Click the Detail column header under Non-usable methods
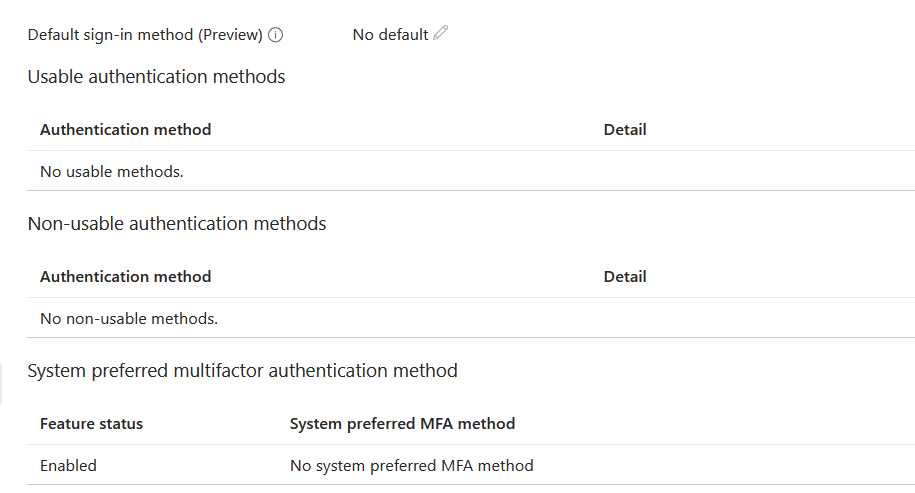This screenshot has width=915, height=493. pyautogui.click(x=625, y=277)
